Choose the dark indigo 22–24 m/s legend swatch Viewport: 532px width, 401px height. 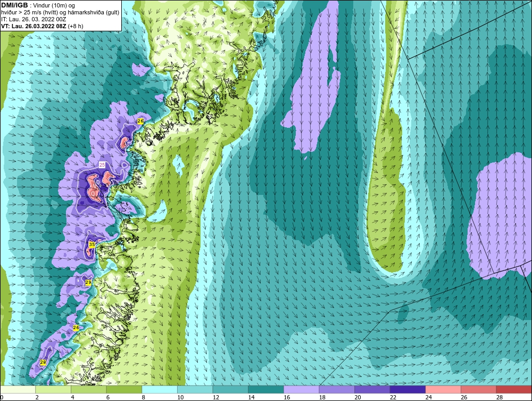click(408, 389)
